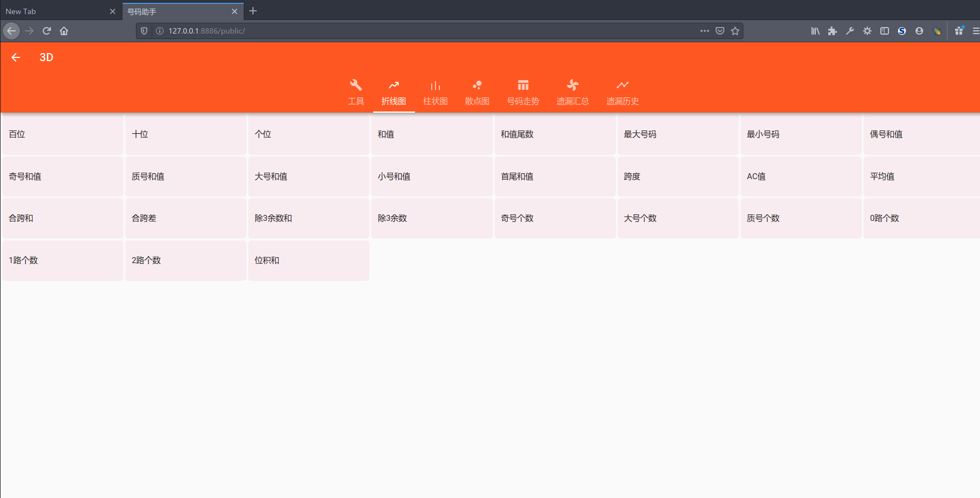Select the 除3余数和 card
The width and height of the screenshot is (980, 498).
click(x=309, y=218)
